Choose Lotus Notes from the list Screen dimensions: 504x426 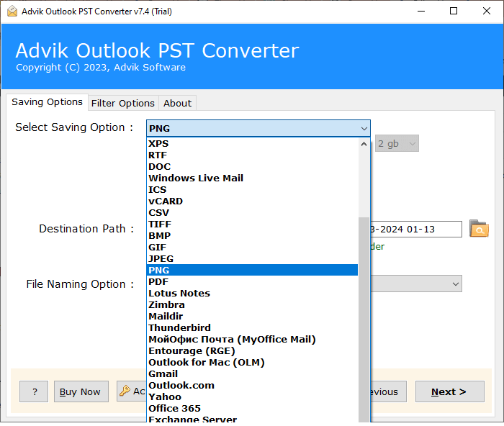[252, 294]
